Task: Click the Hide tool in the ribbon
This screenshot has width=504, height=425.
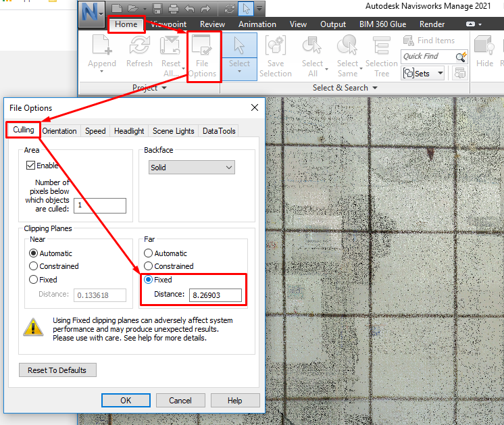Action: 484,51
